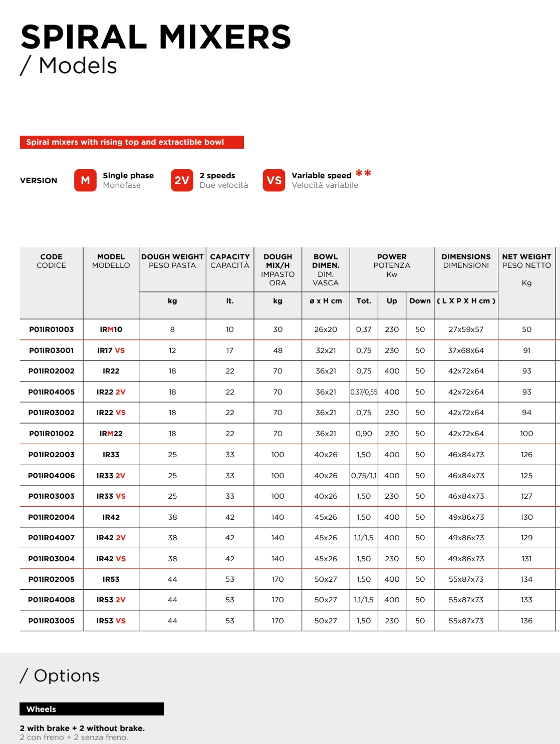The image size is (560, 744).
Task: Click the MODEL MODELLO column header
Action: 111,261
